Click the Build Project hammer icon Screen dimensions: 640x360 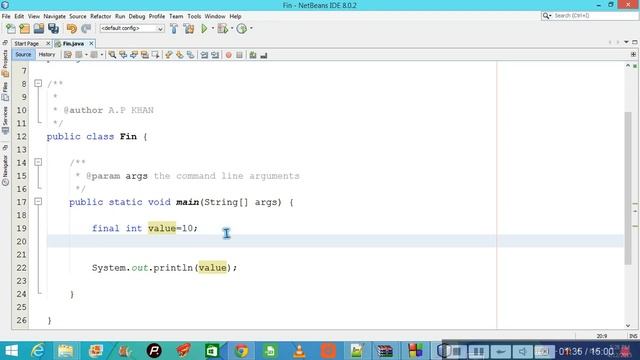pos(174,29)
